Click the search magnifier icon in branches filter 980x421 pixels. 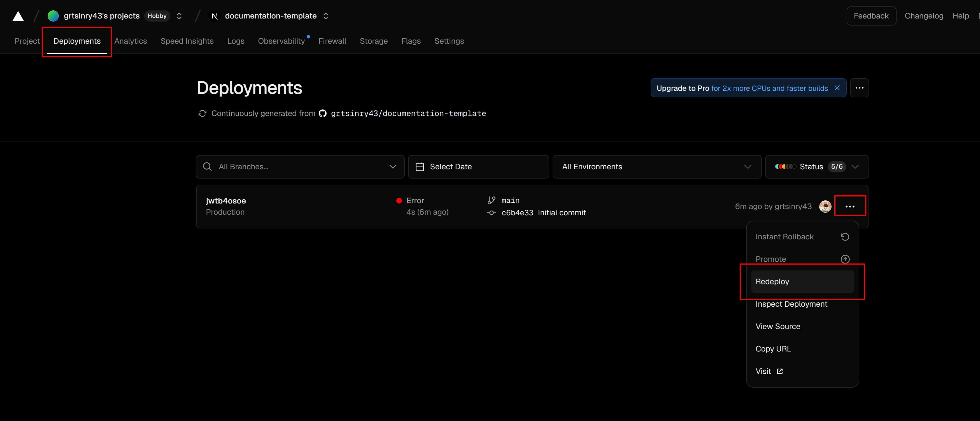pos(207,167)
